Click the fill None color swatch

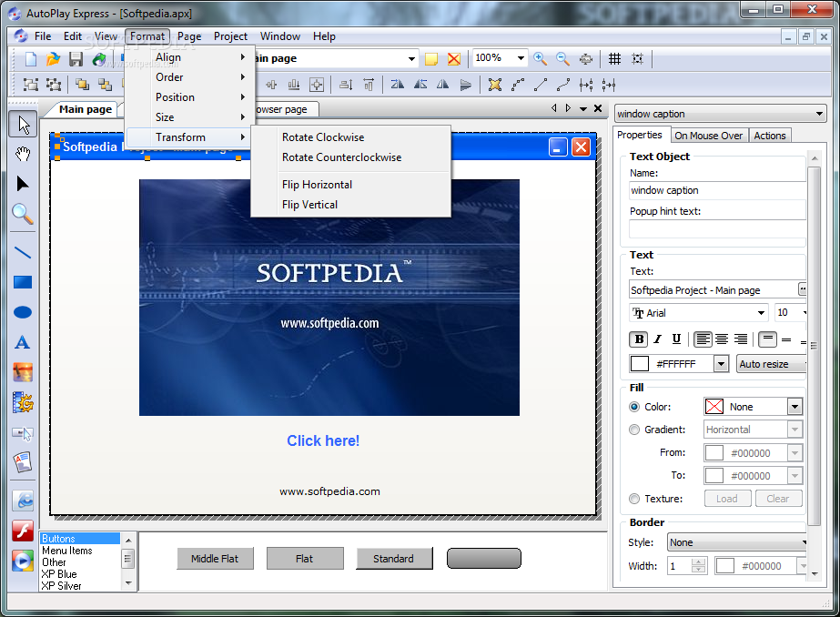[714, 407]
